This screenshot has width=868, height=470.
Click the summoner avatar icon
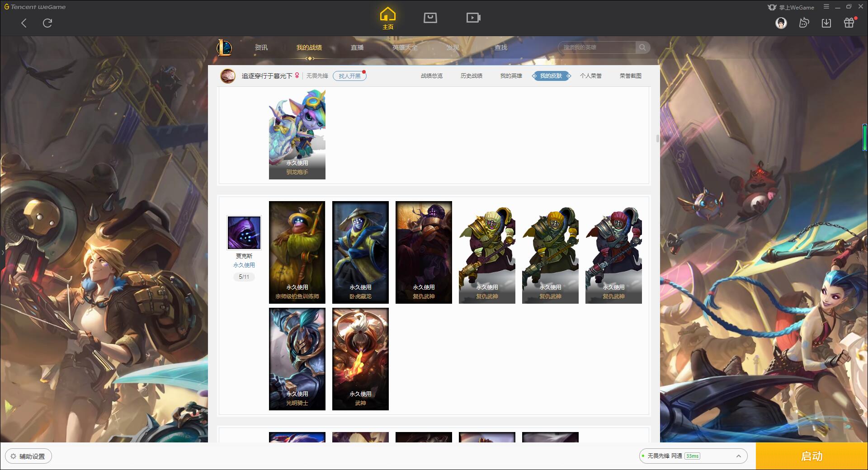(x=228, y=76)
